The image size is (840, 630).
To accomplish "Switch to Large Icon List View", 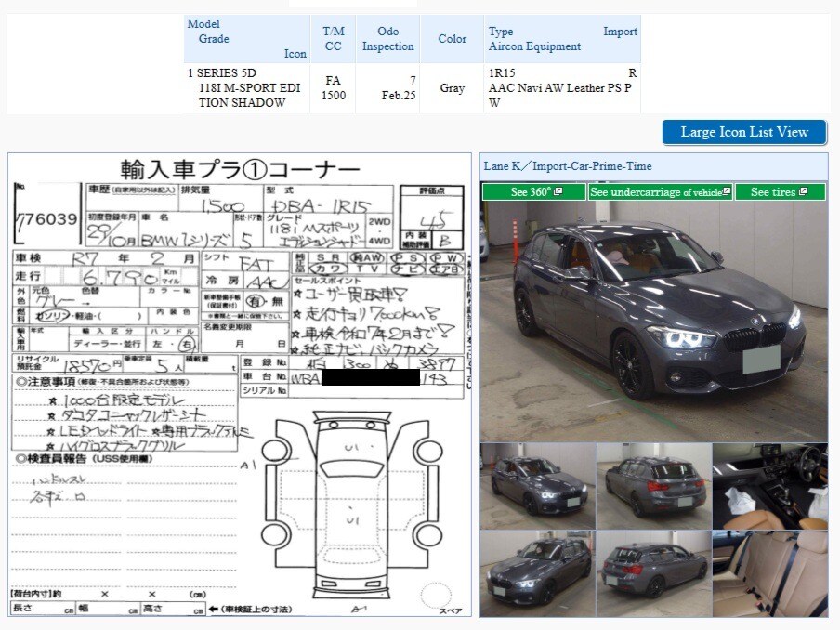I will tap(744, 132).
